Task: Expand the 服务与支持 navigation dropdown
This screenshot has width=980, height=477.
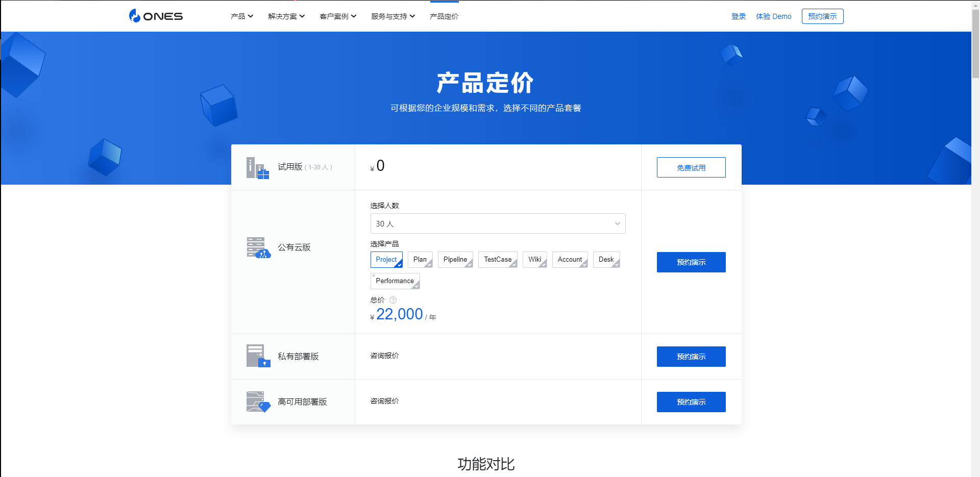Action: coord(393,16)
